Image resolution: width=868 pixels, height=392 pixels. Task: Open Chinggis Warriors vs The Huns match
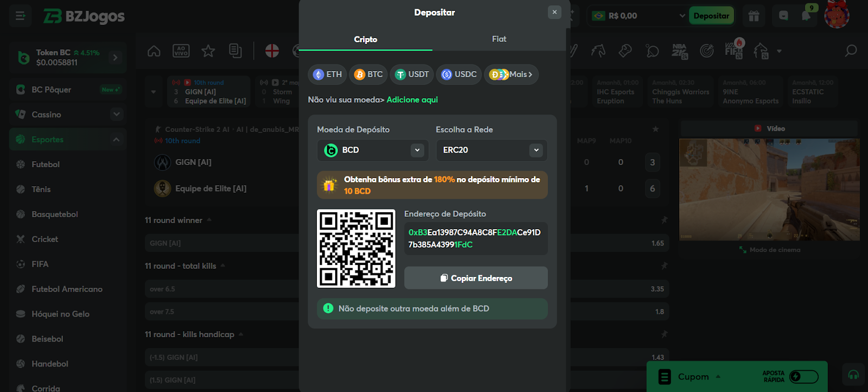[x=681, y=92]
